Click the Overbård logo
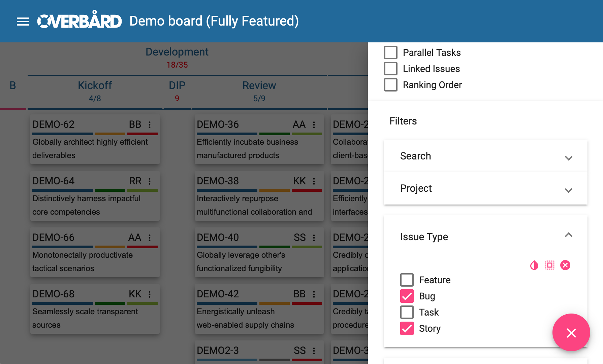 (x=80, y=21)
